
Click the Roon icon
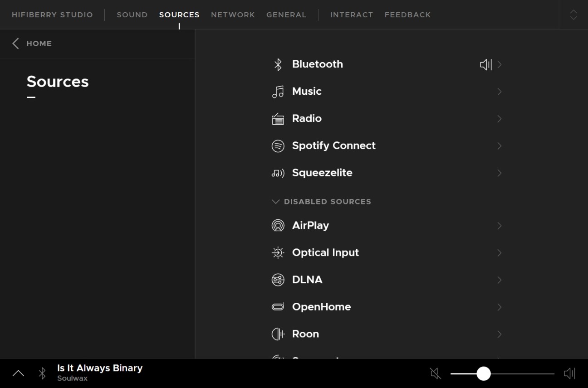click(x=278, y=335)
